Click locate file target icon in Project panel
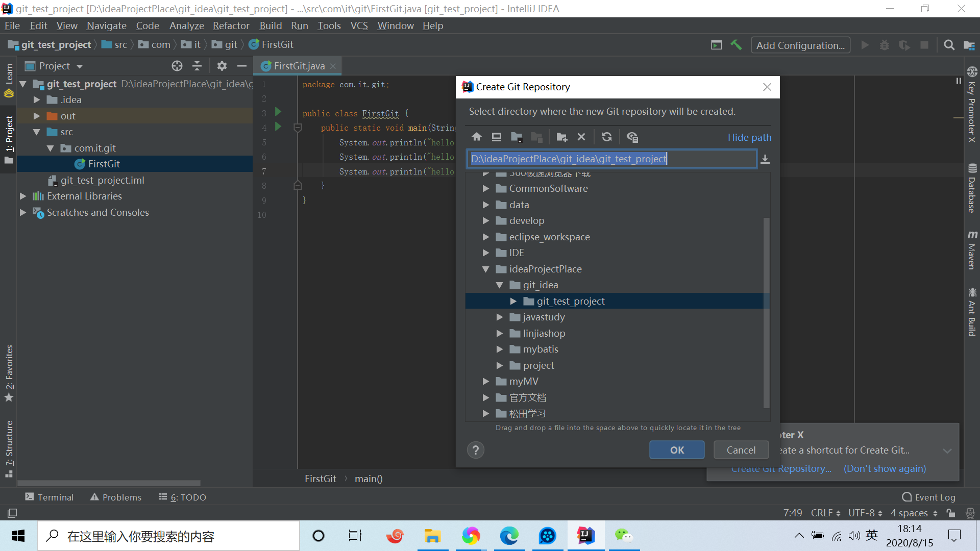The height and width of the screenshot is (551, 980). coord(177,66)
